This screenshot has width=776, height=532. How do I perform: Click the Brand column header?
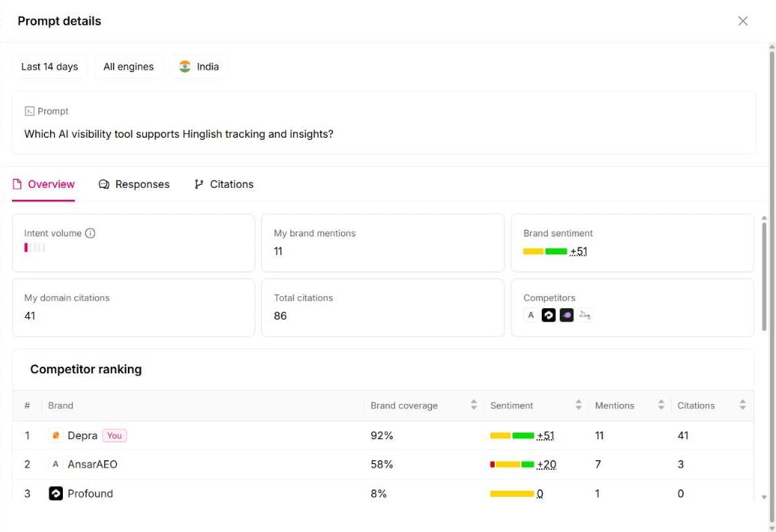[61, 406]
